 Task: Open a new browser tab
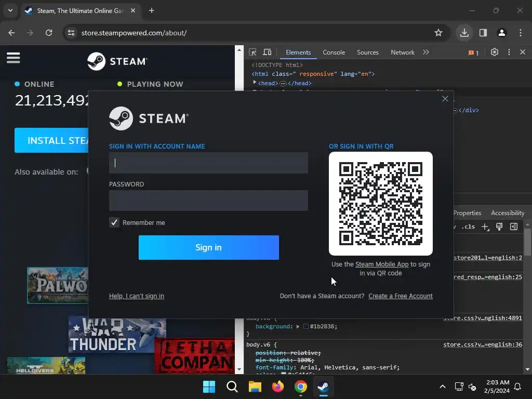coord(152,10)
